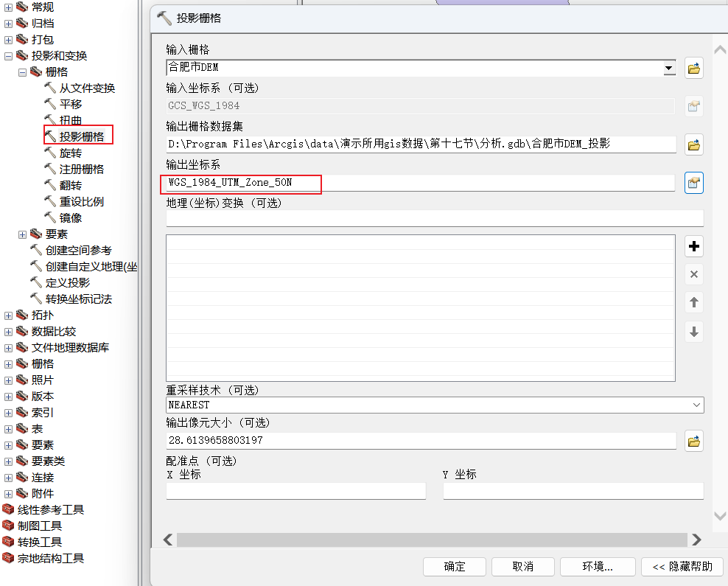Open the 重采样技术 NEAREST dropdown
The image size is (728, 586).
click(x=696, y=405)
